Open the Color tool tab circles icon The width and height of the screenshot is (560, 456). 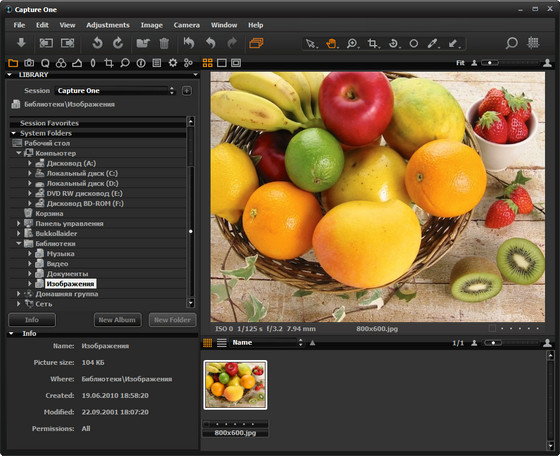coord(61,63)
